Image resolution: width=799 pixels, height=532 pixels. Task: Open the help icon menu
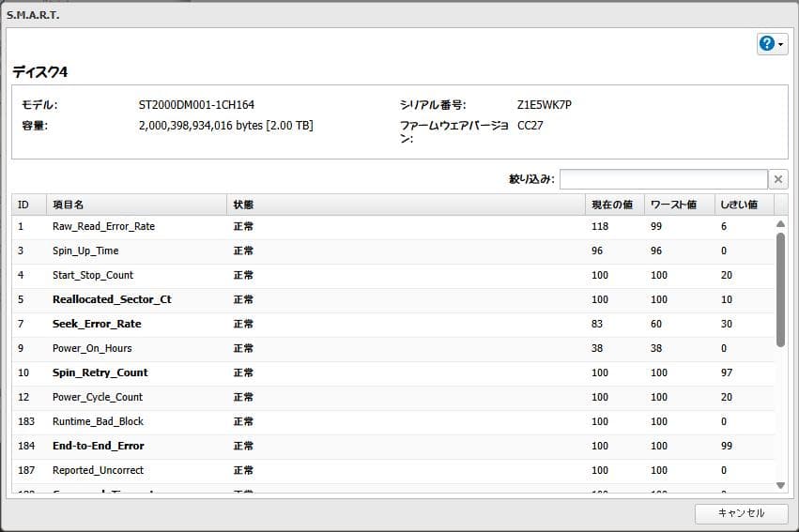[767, 44]
